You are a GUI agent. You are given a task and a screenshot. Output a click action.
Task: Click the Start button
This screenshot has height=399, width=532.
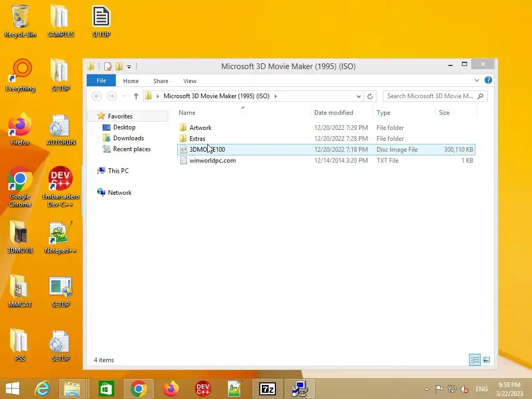(12, 389)
